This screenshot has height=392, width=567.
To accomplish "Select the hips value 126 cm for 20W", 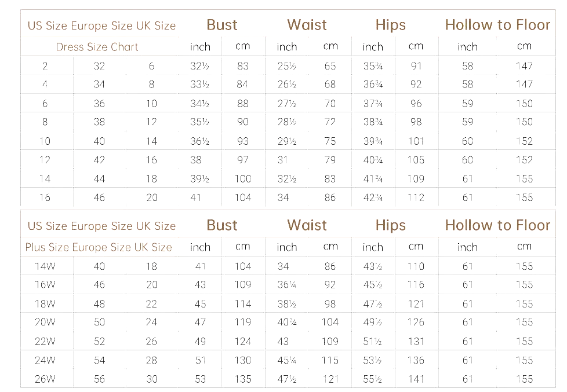I will click(416, 323).
